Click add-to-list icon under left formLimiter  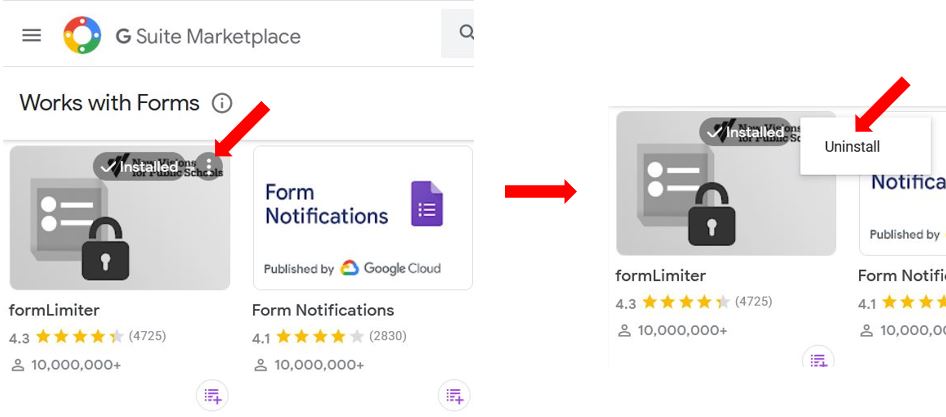pyautogui.click(x=212, y=395)
